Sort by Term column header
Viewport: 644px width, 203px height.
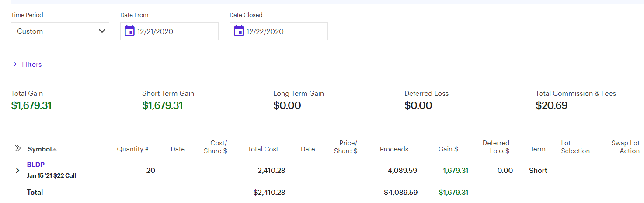(x=538, y=149)
